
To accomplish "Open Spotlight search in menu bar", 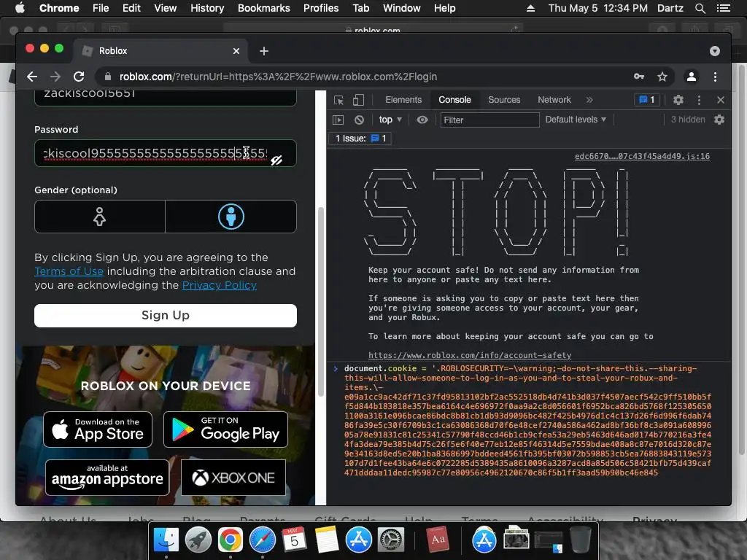I will point(700,8).
